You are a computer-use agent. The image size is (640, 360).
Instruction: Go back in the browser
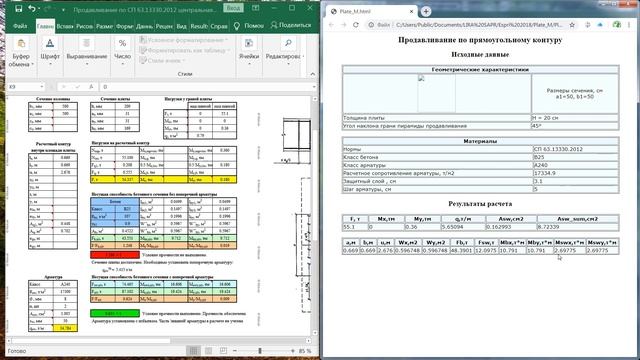click(x=331, y=25)
